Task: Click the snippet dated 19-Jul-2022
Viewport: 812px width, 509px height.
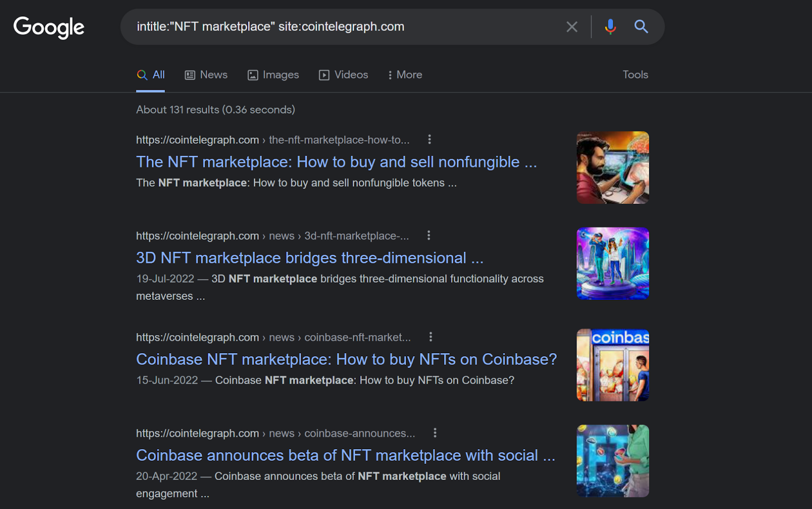Action: click(x=340, y=287)
